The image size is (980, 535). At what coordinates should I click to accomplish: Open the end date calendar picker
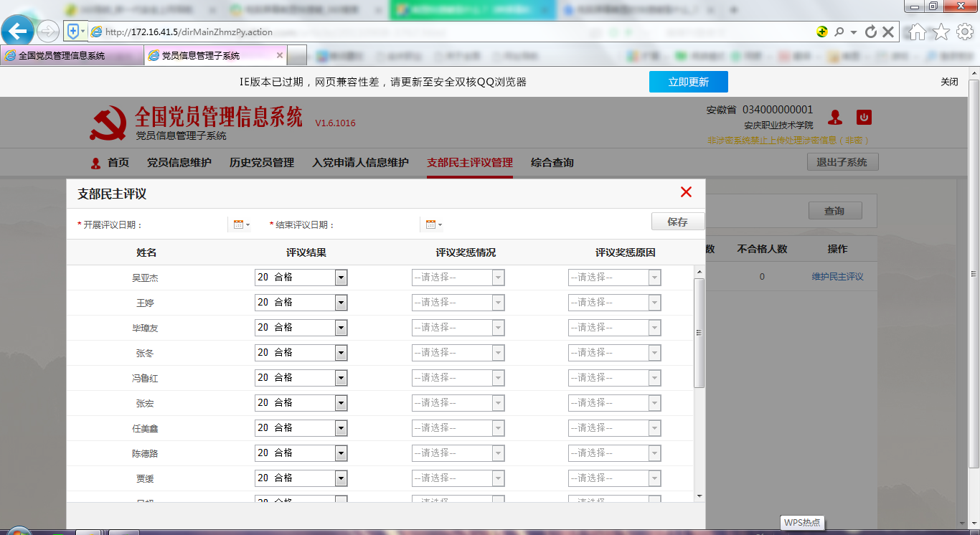point(431,224)
